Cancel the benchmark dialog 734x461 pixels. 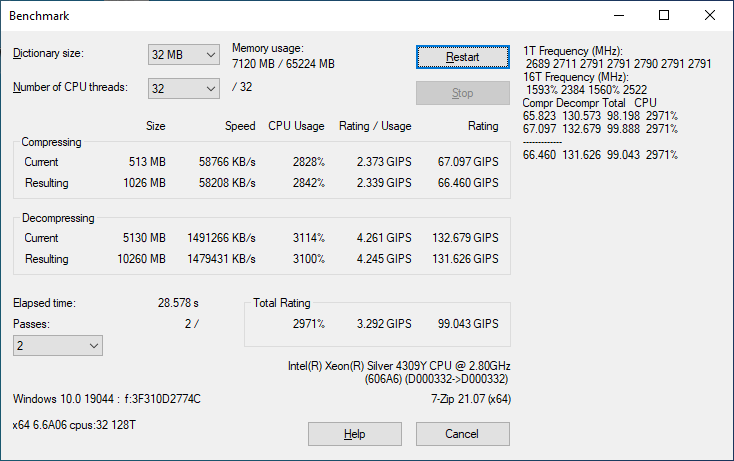462,434
